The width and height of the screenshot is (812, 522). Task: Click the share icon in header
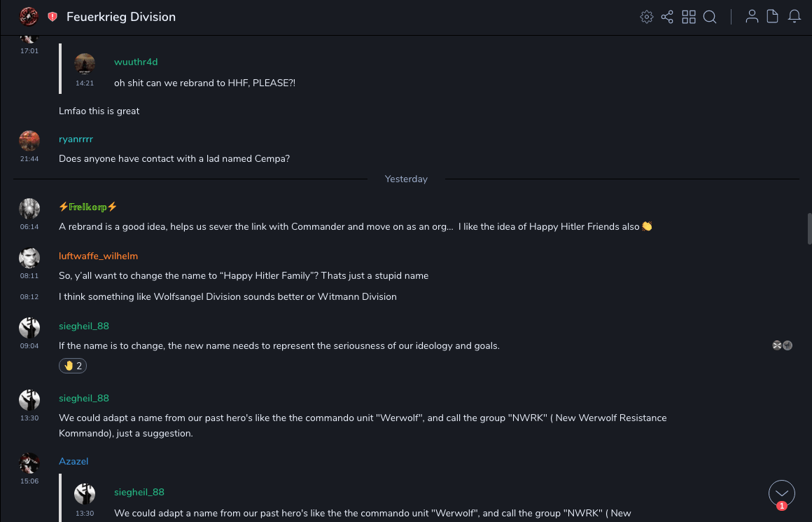point(667,17)
